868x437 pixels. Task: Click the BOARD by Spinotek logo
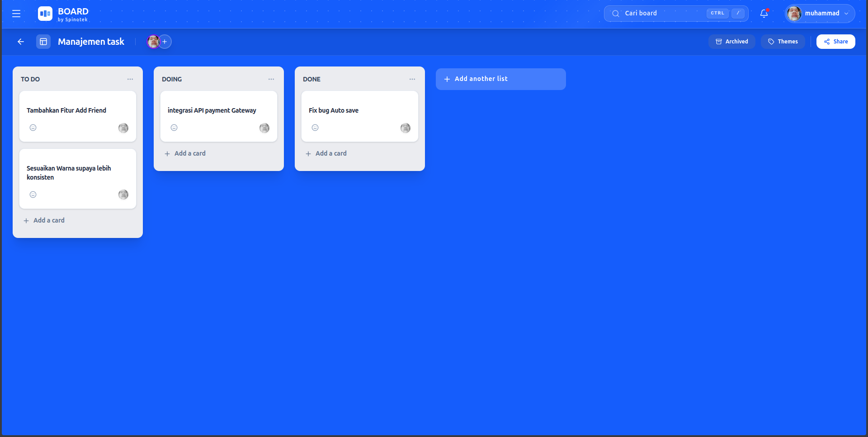63,14
